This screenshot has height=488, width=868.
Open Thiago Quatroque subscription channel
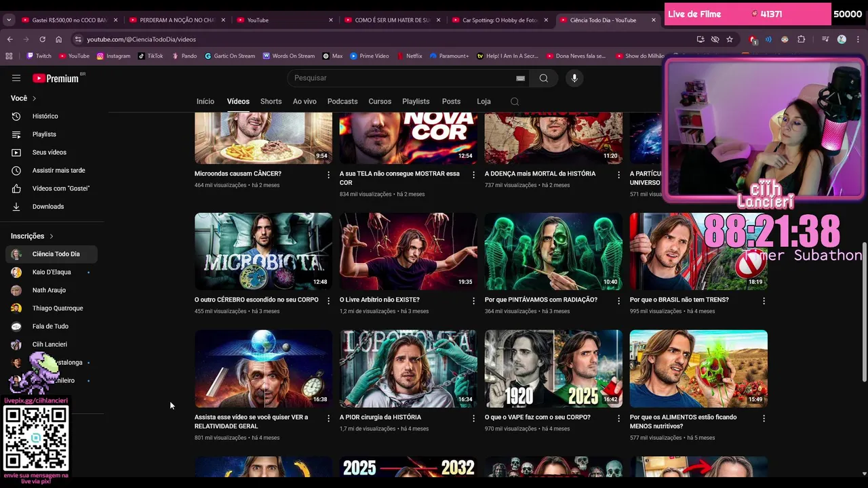point(52,308)
